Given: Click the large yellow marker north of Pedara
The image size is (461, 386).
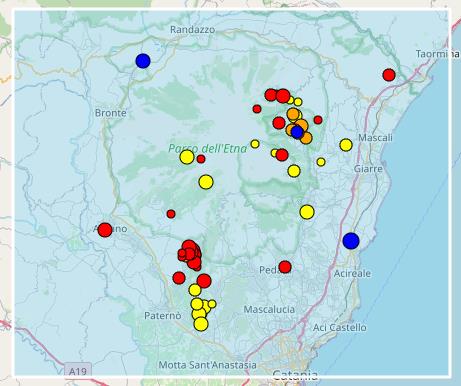Looking at the screenshot, I should click(307, 212).
